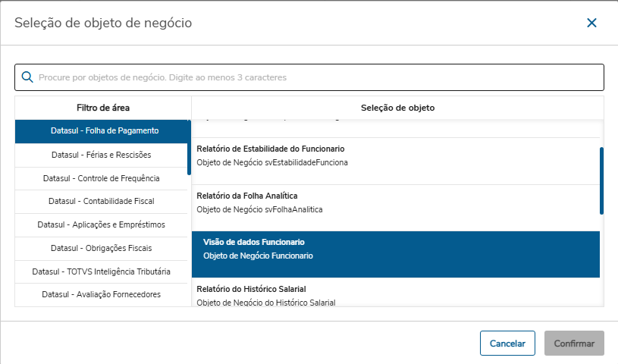The image size is (618, 364).
Task: Choose Datasul - Obrigações Fiscais area
Action: (102, 249)
